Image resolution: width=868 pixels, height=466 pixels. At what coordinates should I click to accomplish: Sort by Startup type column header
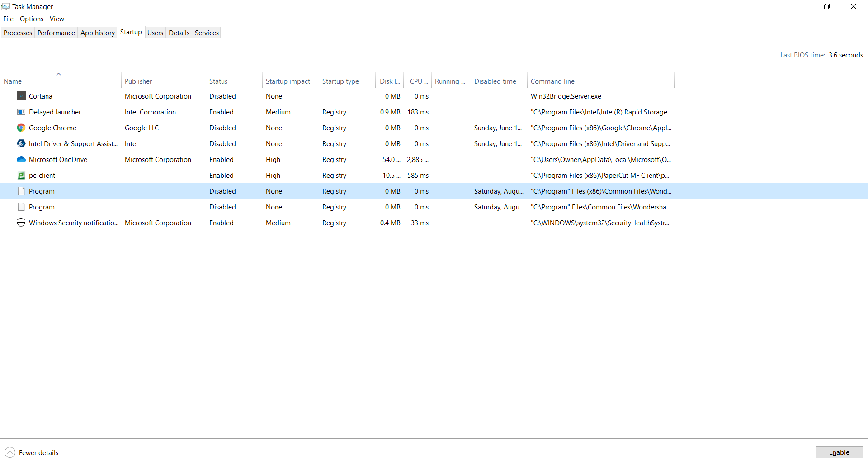347,80
